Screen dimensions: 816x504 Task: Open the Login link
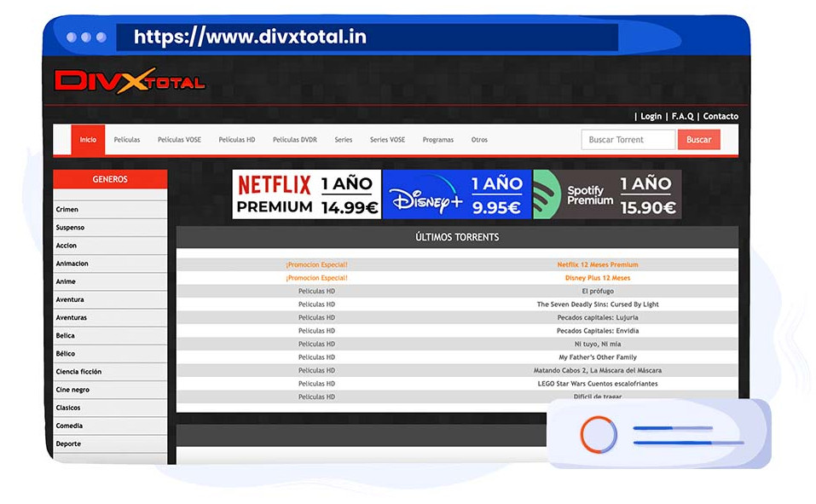coord(651,116)
